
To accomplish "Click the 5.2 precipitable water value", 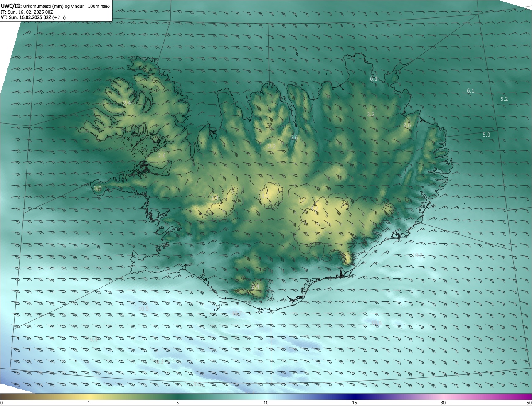I will [x=504, y=99].
